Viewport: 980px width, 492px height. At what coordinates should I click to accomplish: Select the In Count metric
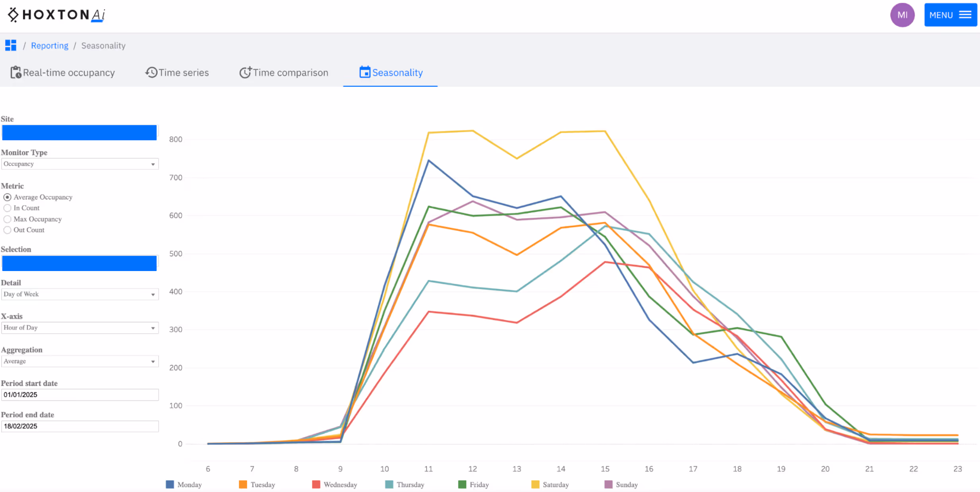click(7, 208)
